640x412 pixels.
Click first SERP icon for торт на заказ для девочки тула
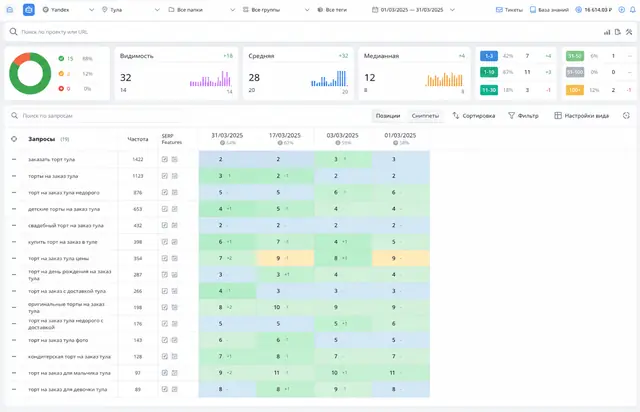pyautogui.click(x=165, y=390)
